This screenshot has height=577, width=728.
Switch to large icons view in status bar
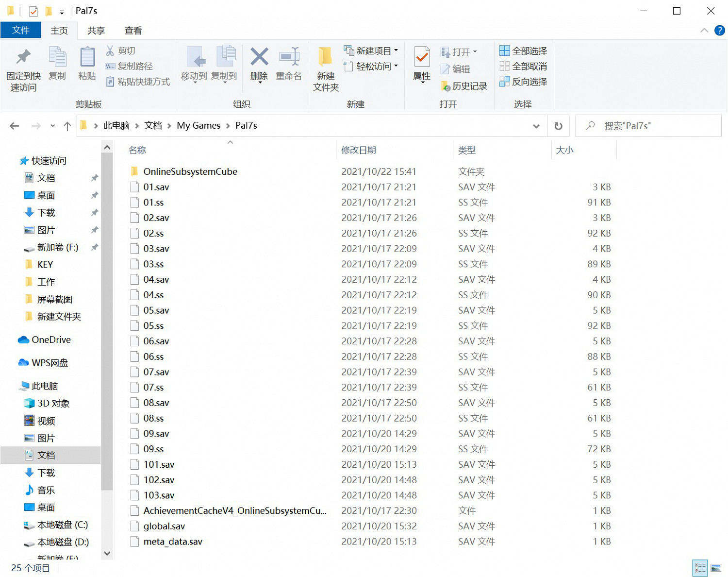tap(716, 568)
